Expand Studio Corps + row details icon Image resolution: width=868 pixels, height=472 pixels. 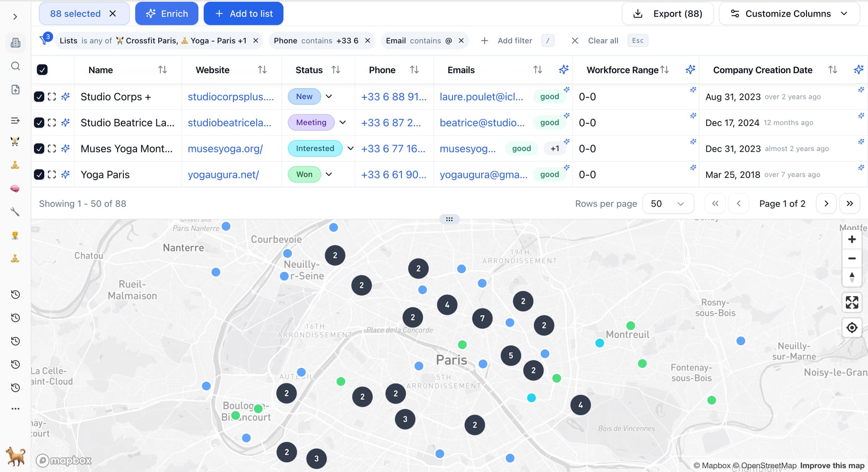click(x=52, y=97)
